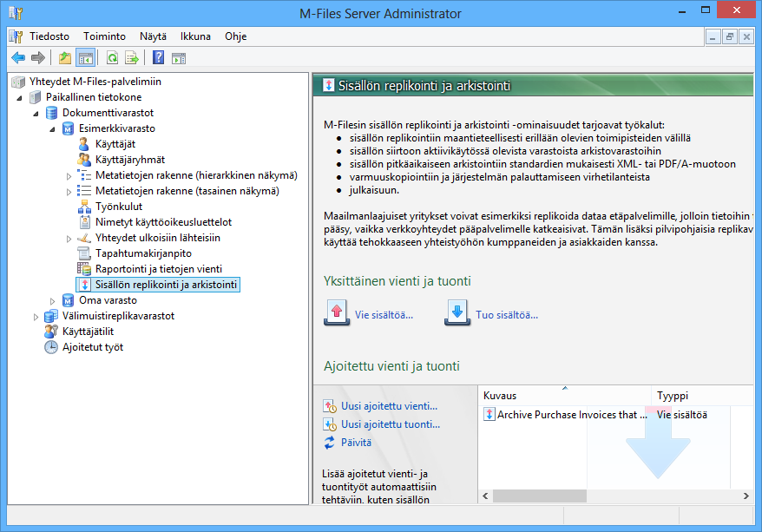The height and width of the screenshot is (532, 762).
Task: Open the Ikkuna menu
Action: (195, 36)
